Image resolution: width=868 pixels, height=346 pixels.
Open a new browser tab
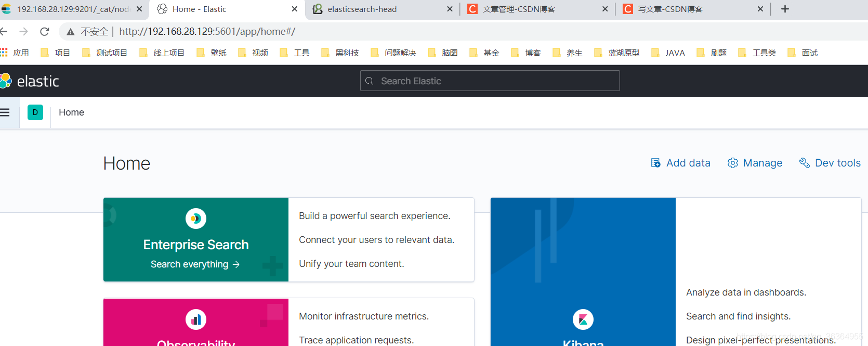(x=785, y=9)
